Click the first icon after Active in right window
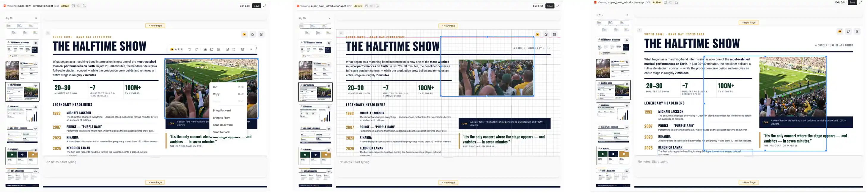This screenshot has height=193, width=868. pyautogui.click(x=665, y=2)
